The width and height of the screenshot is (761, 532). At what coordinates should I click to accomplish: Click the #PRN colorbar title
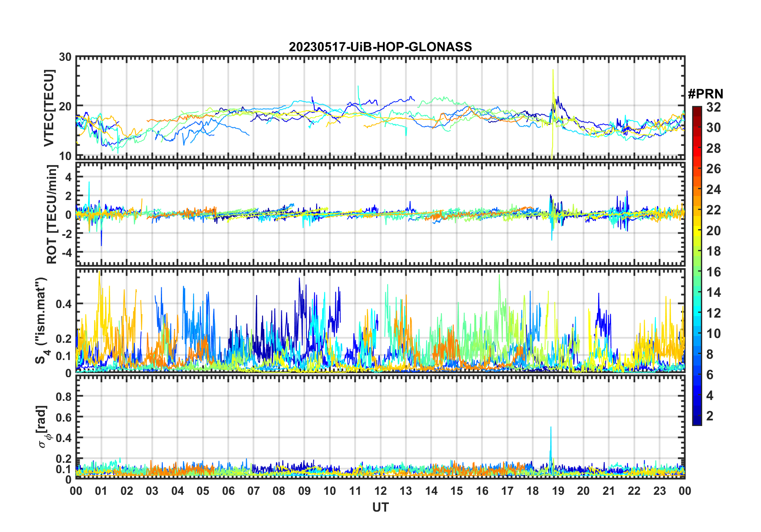[x=705, y=94]
